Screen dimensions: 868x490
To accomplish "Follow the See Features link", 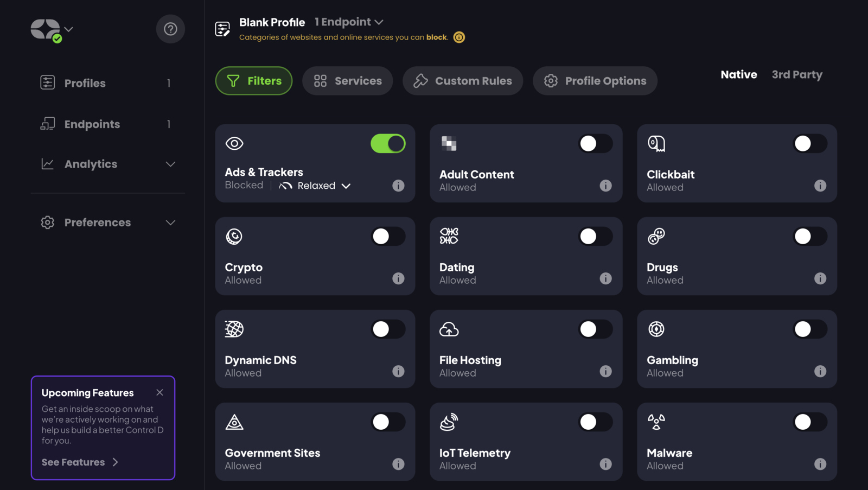I will click(79, 462).
